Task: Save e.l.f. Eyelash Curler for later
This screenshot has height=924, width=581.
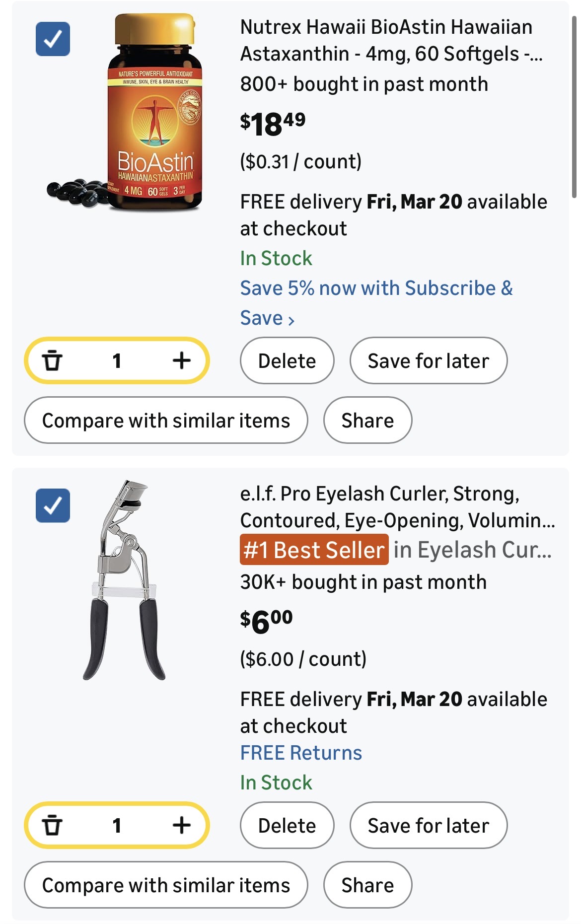Action: (428, 825)
